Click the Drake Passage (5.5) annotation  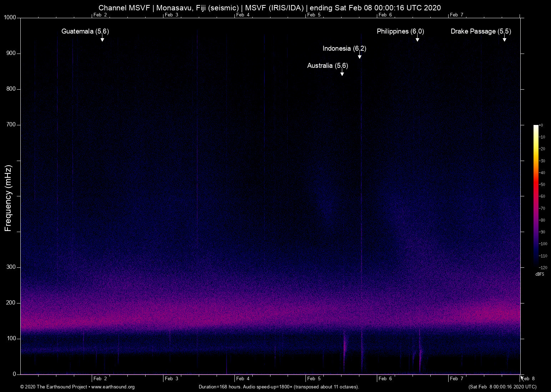(x=481, y=31)
